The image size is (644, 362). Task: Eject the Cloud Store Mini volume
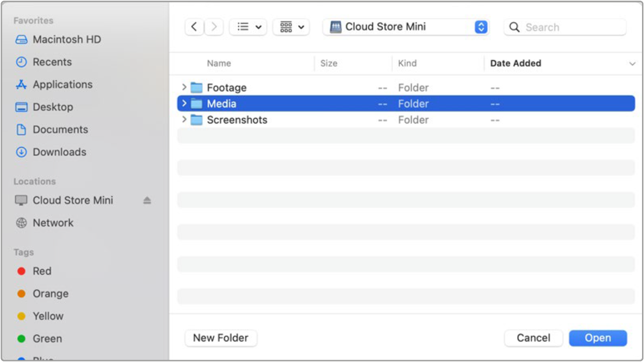pos(147,200)
